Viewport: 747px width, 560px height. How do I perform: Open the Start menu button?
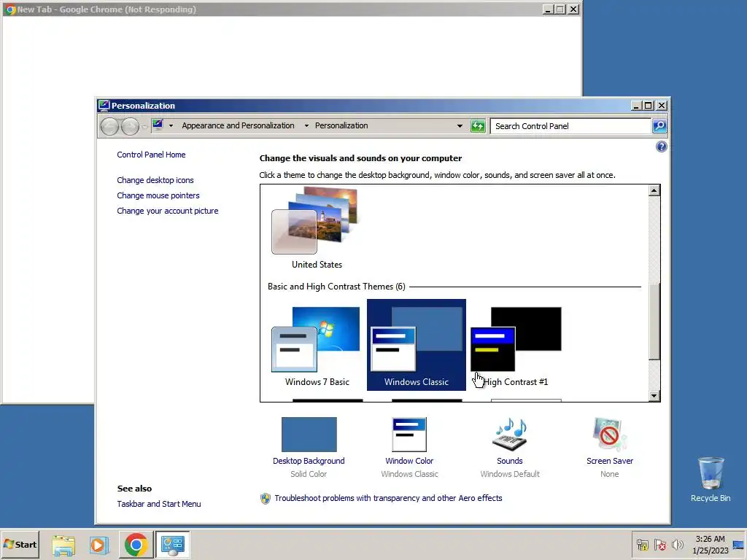click(20, 544)
